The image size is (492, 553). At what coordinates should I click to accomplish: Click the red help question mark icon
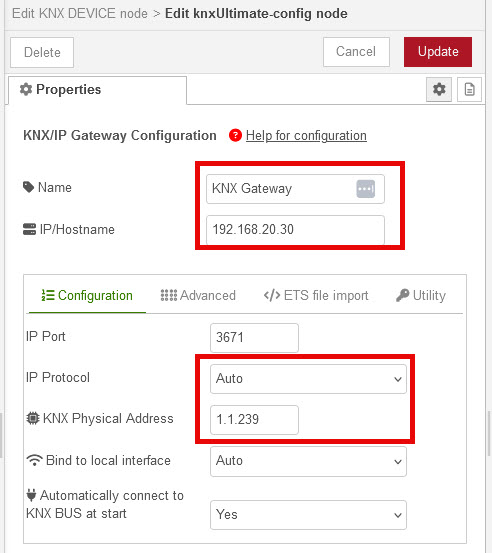click(x=235, y=135)
